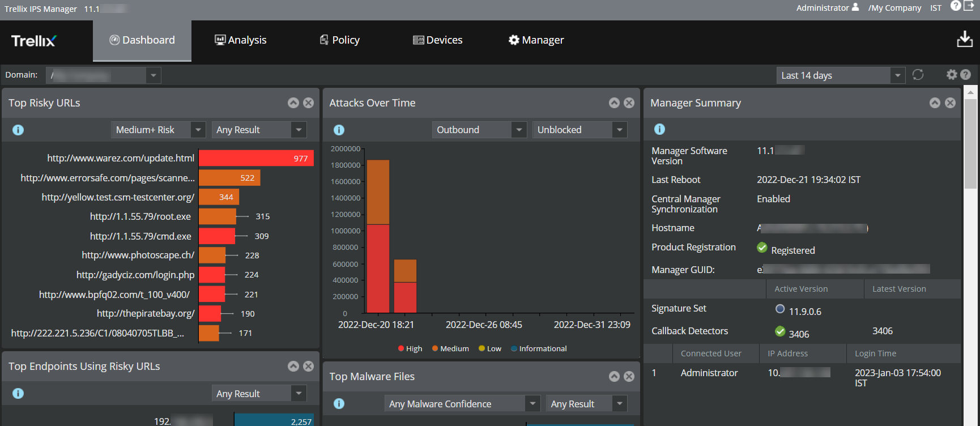
Task: Close the Manager Summary panel
Action: coord(951,103)
